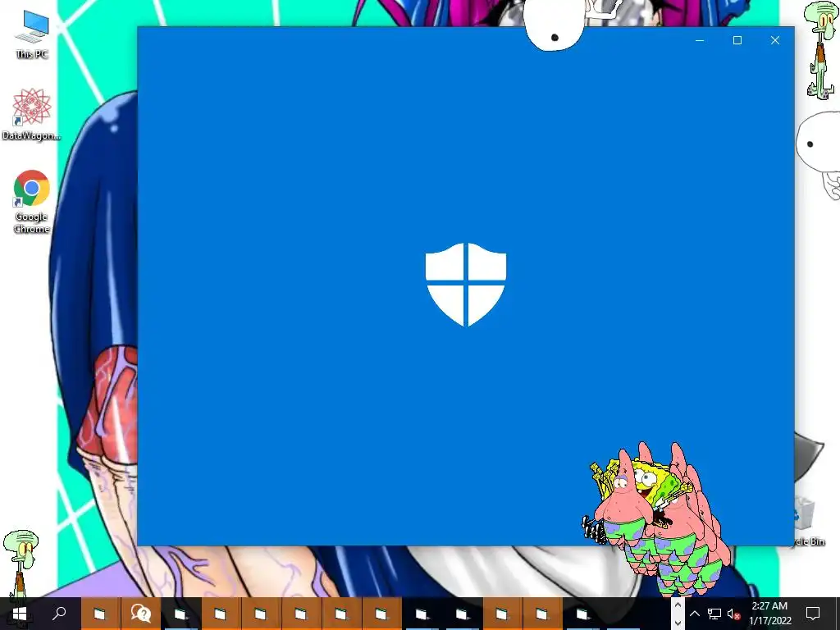
Task: Click taskbar scroll up arrow
Action: (x=678, y=605)
